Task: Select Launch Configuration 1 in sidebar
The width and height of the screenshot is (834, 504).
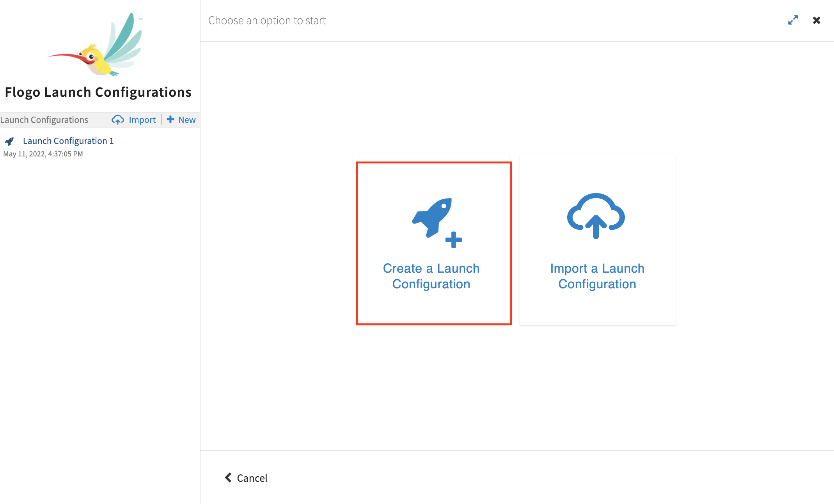Action: (68, 140)
